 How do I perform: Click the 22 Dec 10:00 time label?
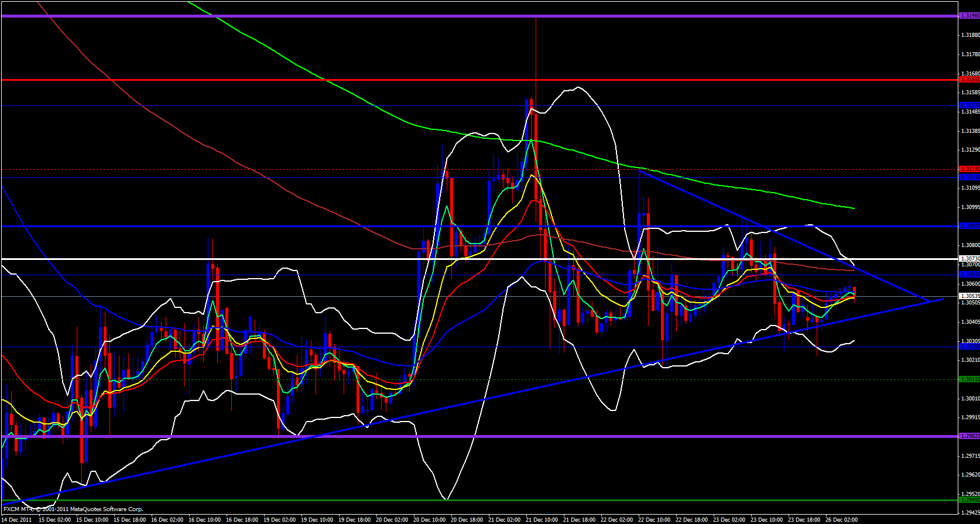pos(654,519)
